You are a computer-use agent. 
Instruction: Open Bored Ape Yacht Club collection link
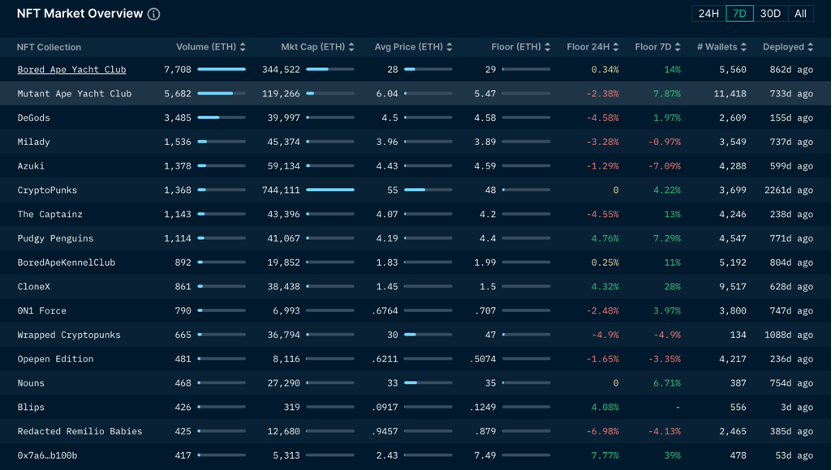71,70
